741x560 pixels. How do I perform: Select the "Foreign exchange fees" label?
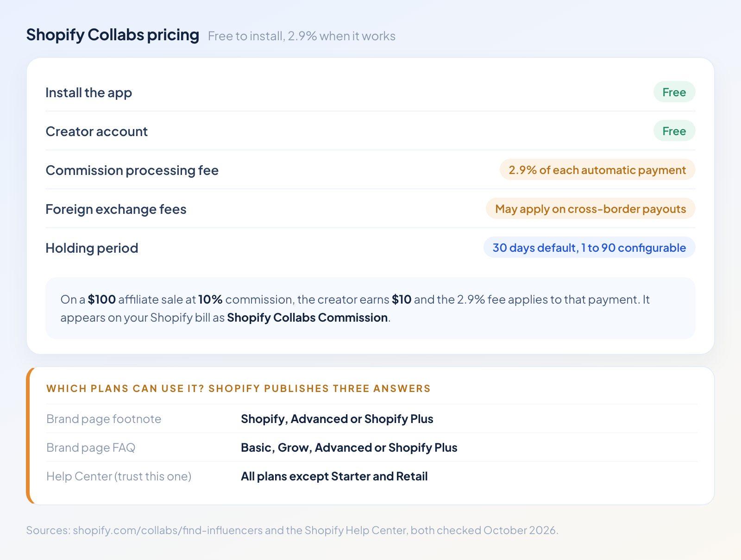[x=116, y=209]
